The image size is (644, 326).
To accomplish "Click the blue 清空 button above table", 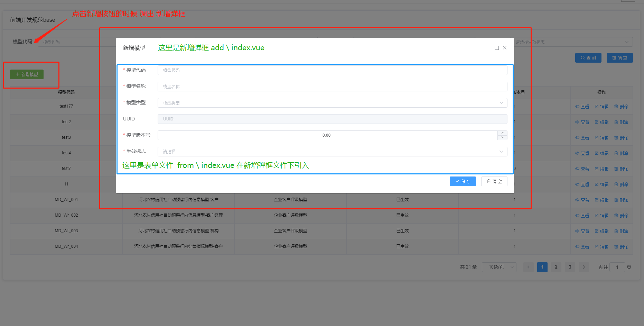I will click(x=619, y=58).
